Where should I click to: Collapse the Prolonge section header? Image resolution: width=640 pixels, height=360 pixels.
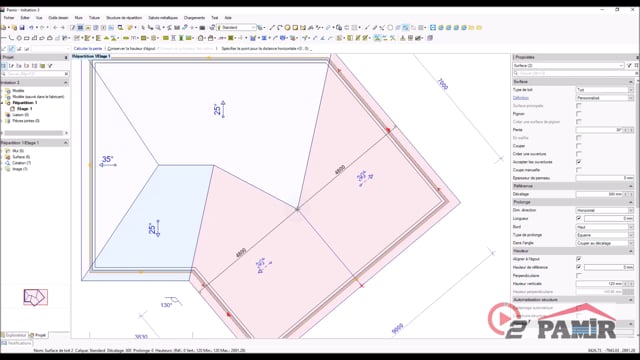[573, 202]
